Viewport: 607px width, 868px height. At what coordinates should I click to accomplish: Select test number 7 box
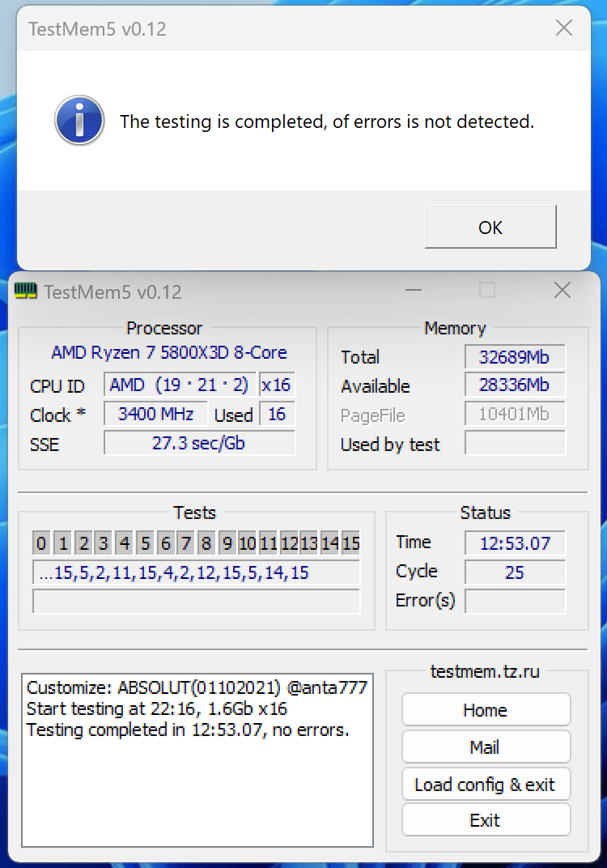[x=186, y=543]
